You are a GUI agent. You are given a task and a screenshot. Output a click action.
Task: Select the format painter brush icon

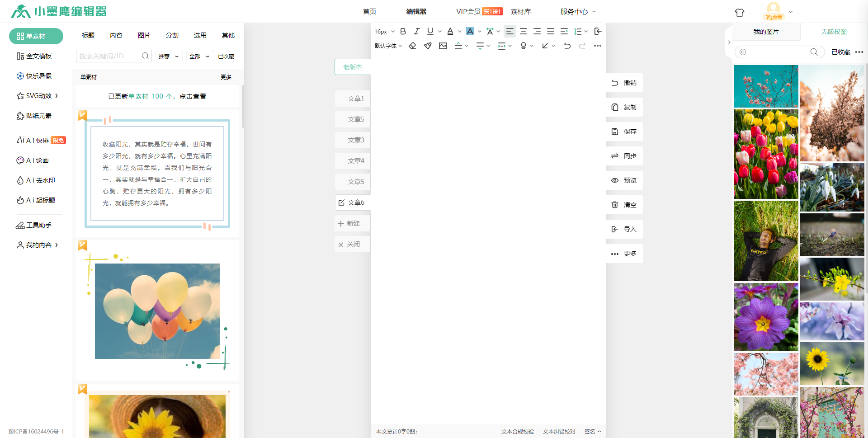pyautogui.click(x=428, y=46)
